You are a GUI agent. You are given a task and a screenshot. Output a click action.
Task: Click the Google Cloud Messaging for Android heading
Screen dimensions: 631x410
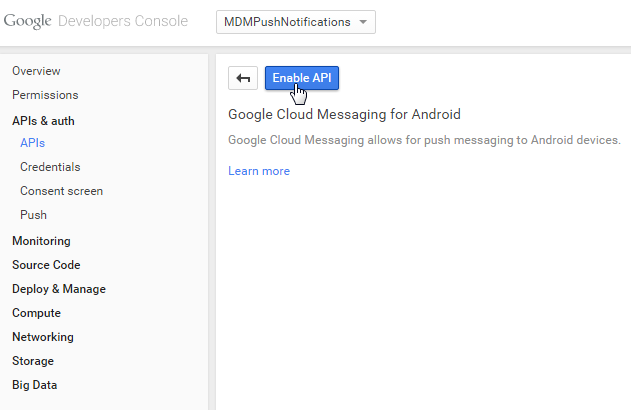344,114
